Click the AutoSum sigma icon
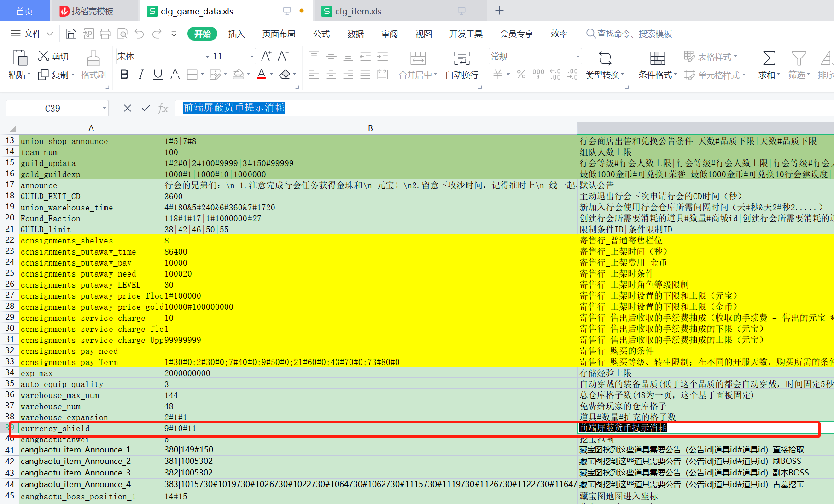The height and width of the screenshot is (504, 834). (769, 58)
